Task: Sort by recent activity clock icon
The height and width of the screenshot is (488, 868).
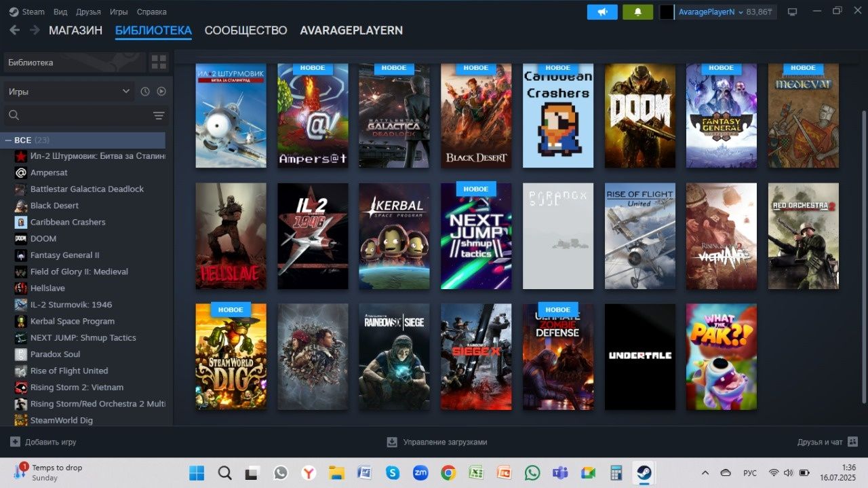Action: click(145, 92)
